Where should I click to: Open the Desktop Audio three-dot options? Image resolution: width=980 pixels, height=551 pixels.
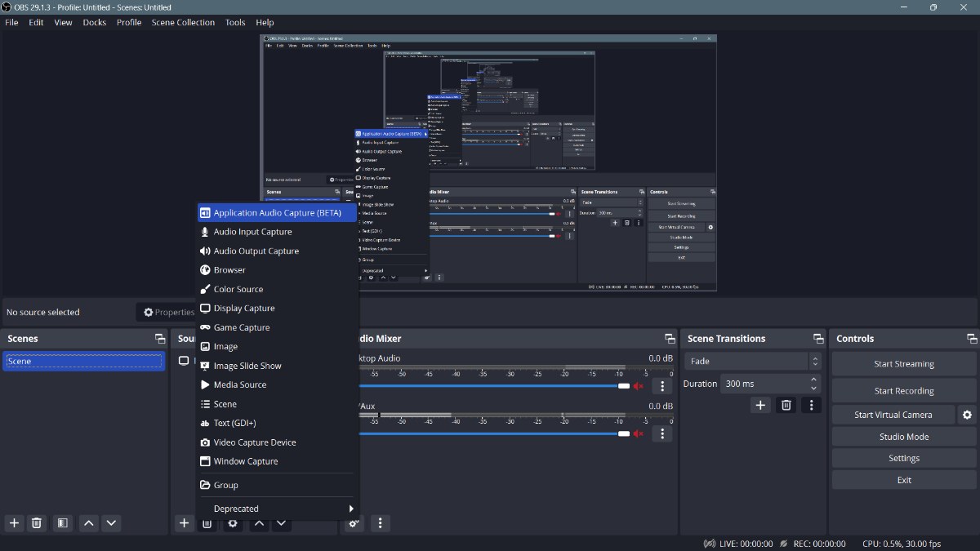pos(662,386)
